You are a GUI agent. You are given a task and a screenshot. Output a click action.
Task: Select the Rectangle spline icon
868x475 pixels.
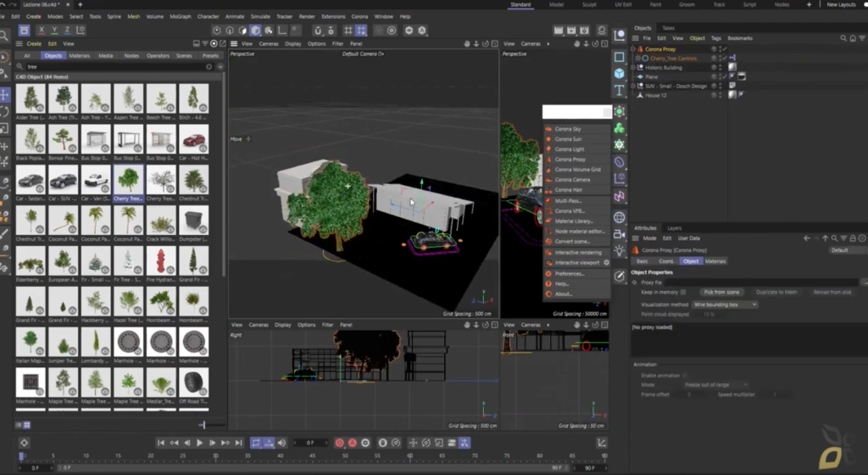(619, 57)
